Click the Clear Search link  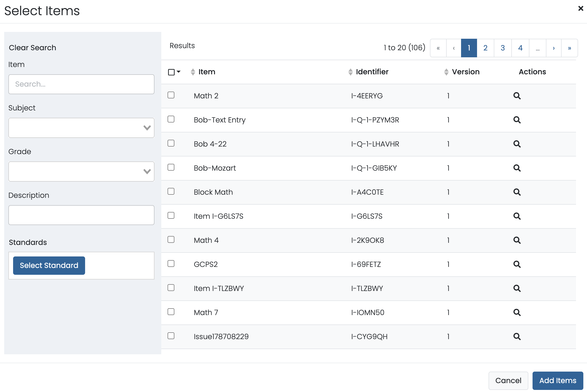click(x=32, y=48)
